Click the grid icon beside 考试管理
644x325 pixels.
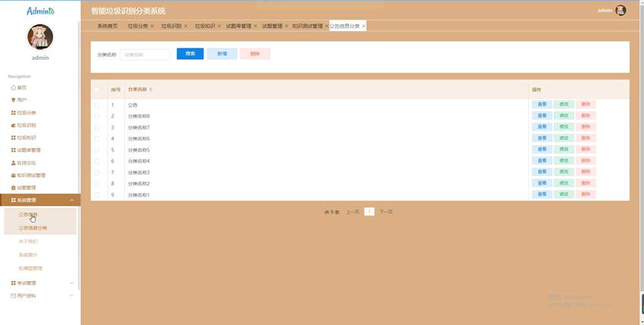13,283
